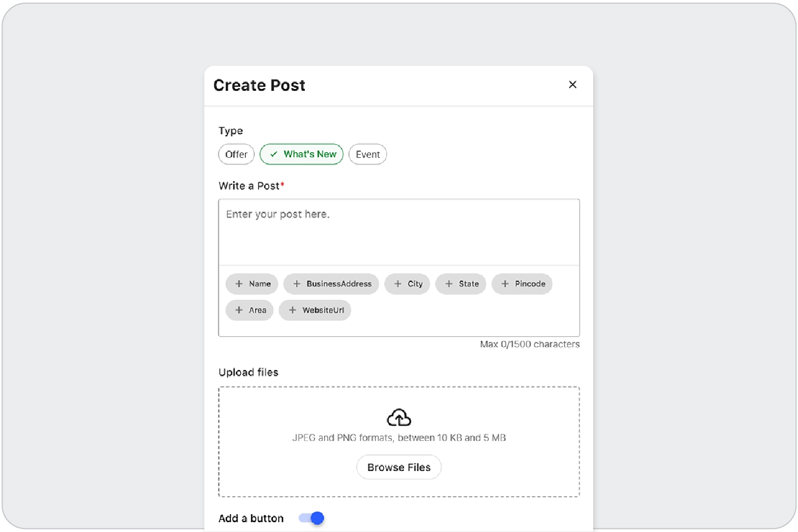Click the plus icon on WebsiteUrl chip
This screenshot has height=532, width=798.
point(293,310)
